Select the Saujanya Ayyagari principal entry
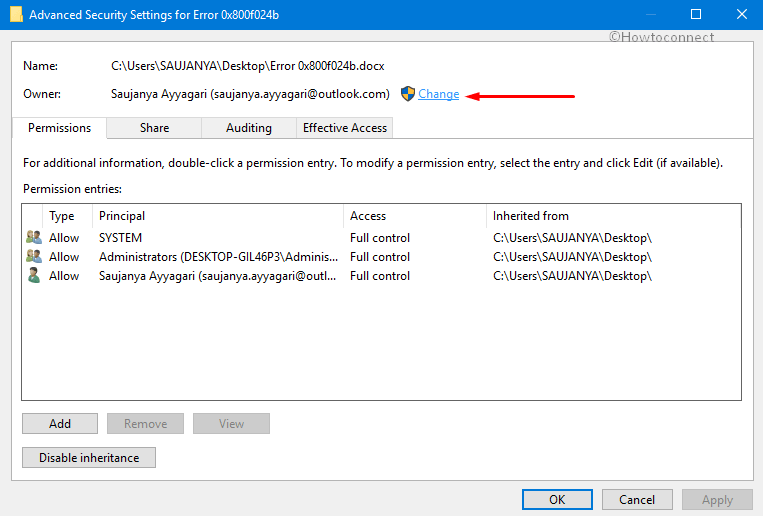This screenshot has width=763, height=516. tap(218, 276)
